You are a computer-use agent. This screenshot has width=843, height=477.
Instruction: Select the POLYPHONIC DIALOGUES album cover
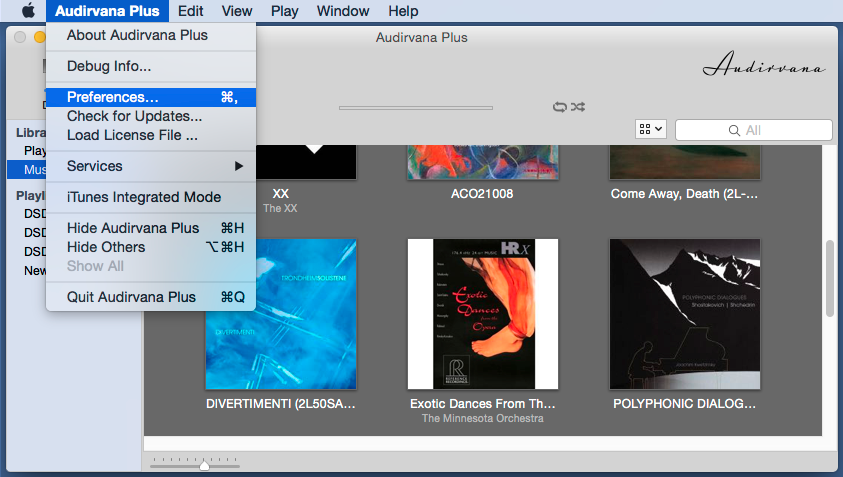[x=685, y=314]
